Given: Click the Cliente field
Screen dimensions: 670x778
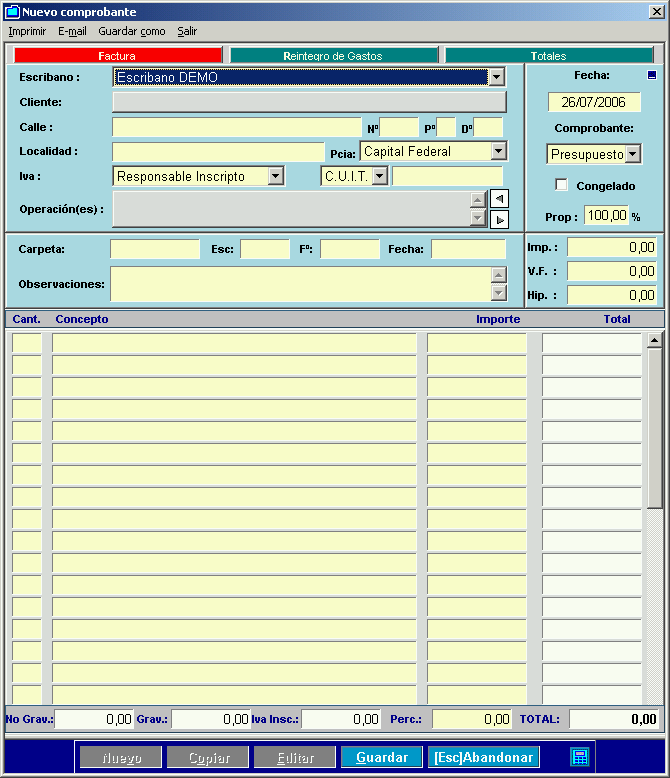Looking at the screenshot, I should click(310, 102).
